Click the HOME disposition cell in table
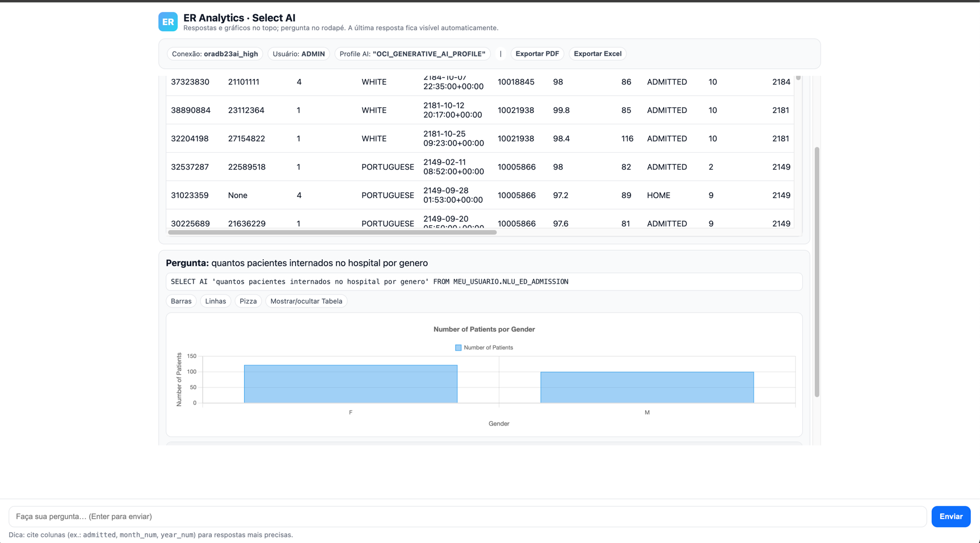 pyautogui.click(x=658, y=195)
